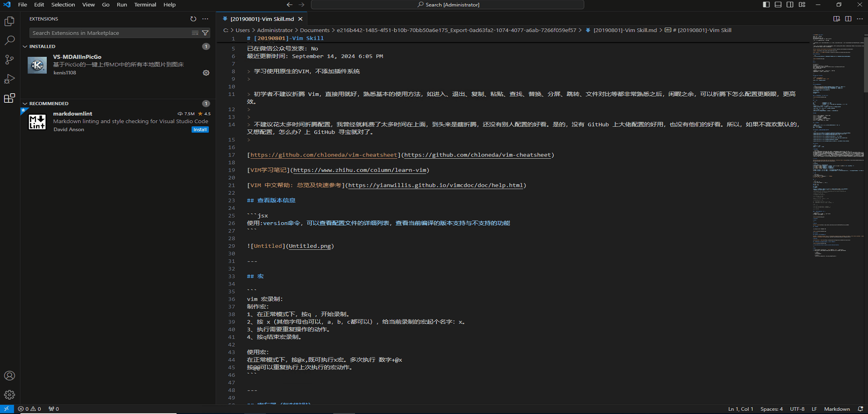Open the Run menu

pyautogui.click(x=122, y=5)
